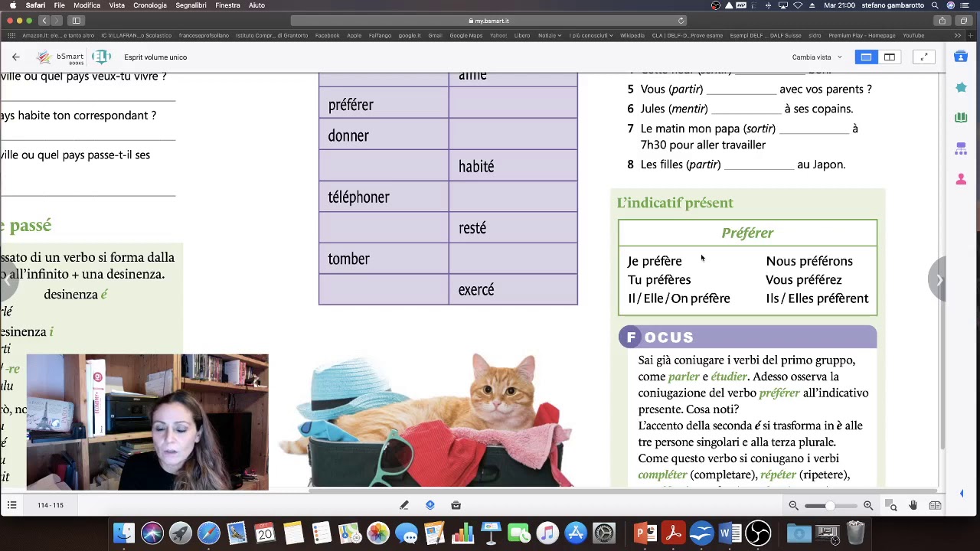
Task: Click the ELI publisher logo
Action: (101, 57)
